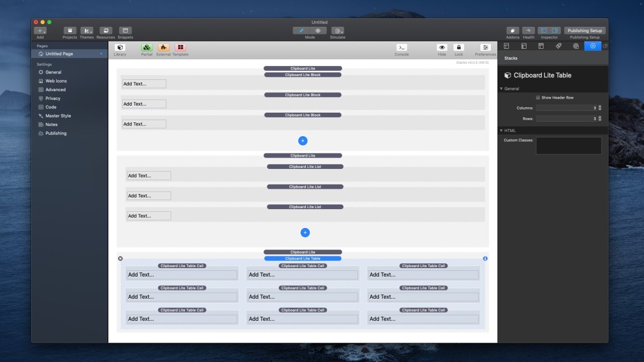Collapse the HTML section in the inspector
644x362 pixels.
[x=502, y=130]
